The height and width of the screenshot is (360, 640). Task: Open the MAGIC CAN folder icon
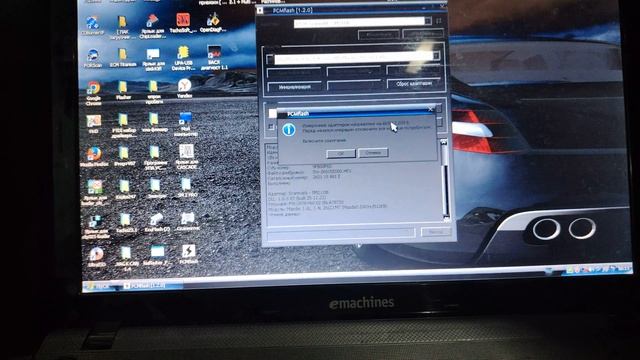tap(126, 258)
